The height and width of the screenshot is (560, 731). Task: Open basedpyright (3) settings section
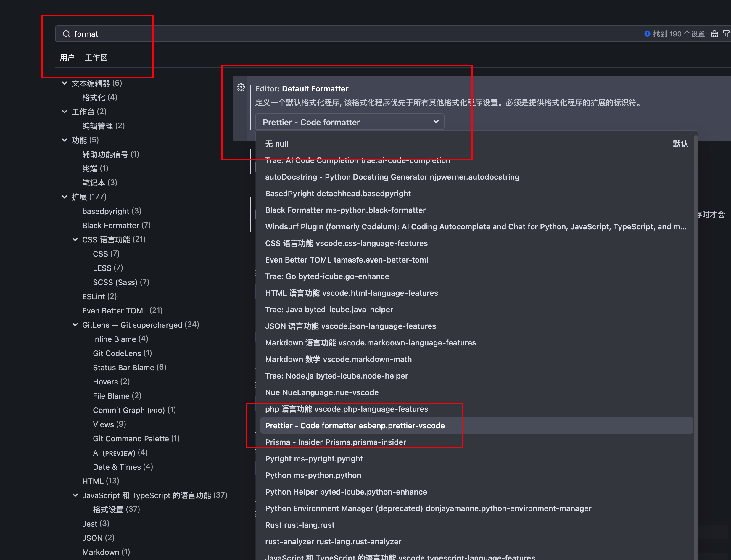[112, 211]
